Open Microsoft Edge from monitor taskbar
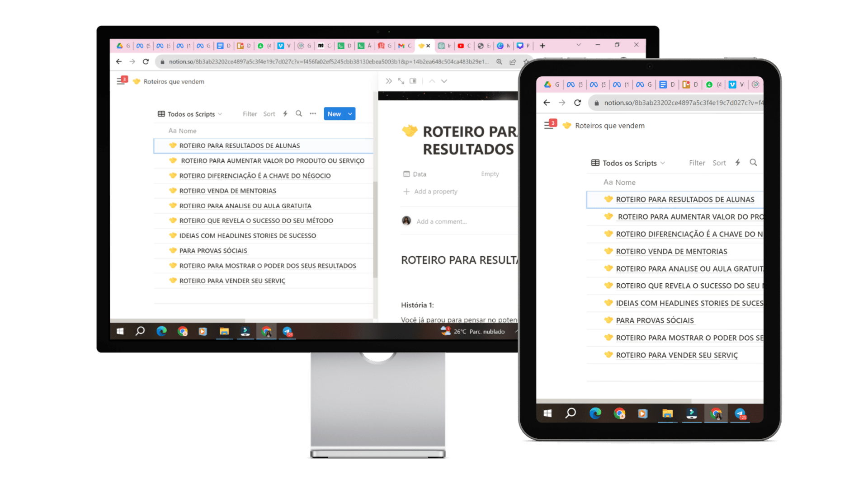This screenshot has width=868, height=488. 161,332
